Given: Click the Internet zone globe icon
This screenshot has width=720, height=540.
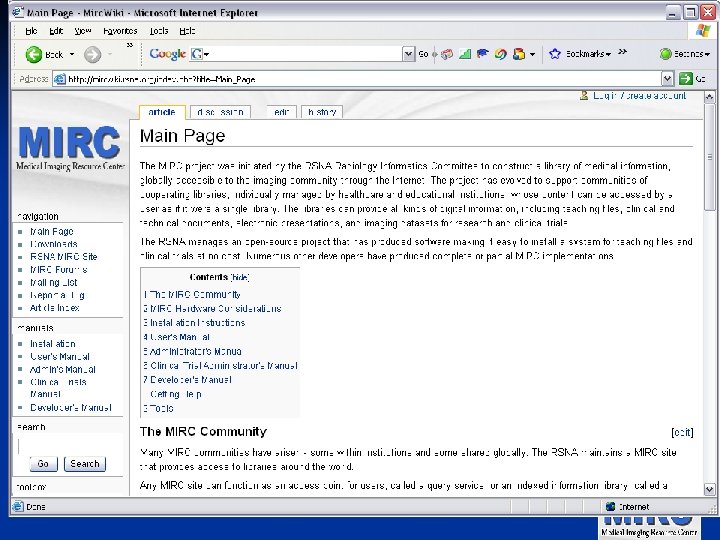Looking at the screenshot, I should (610, 506).
